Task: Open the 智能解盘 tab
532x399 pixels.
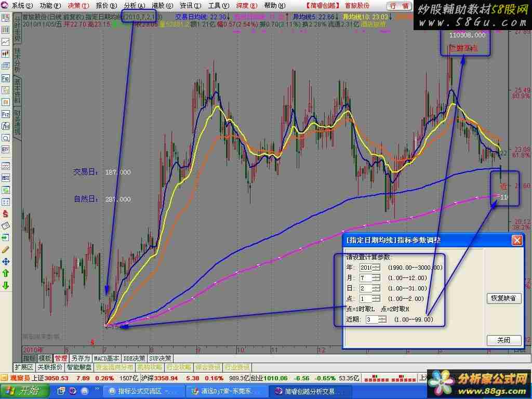Action: pyautogui.click(x=79, y=367)
